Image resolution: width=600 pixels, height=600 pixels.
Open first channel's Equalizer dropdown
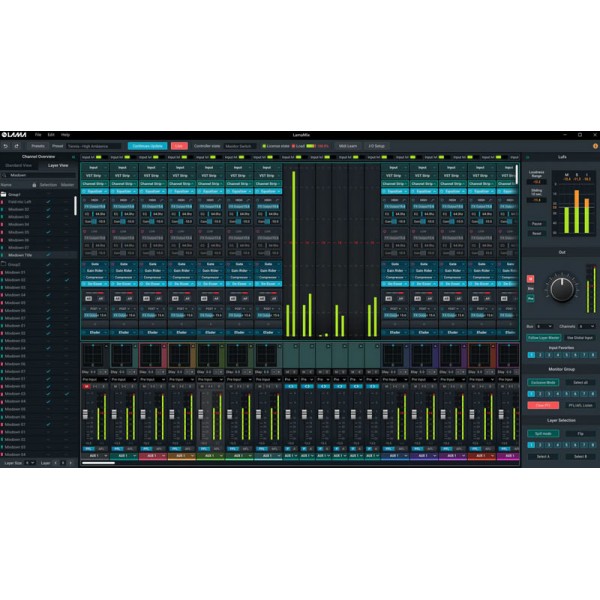pyautogui.click(x=95, y=191)
